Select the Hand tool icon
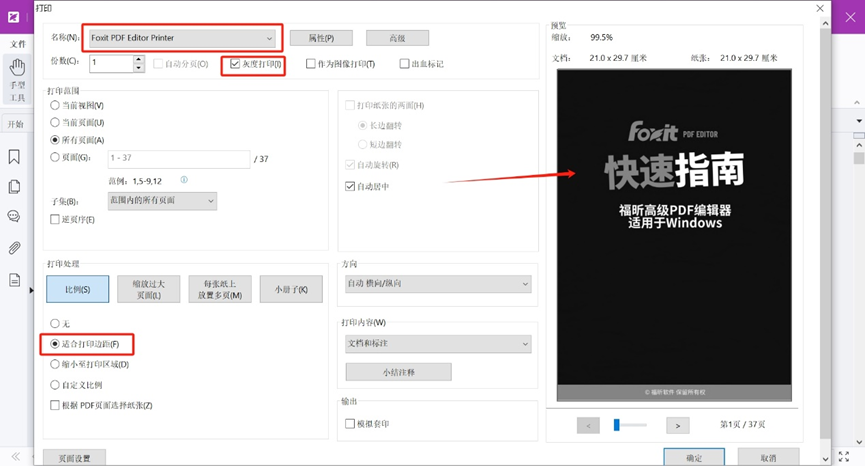The width and height of the screenshot is (865, 466). (17, 68)
